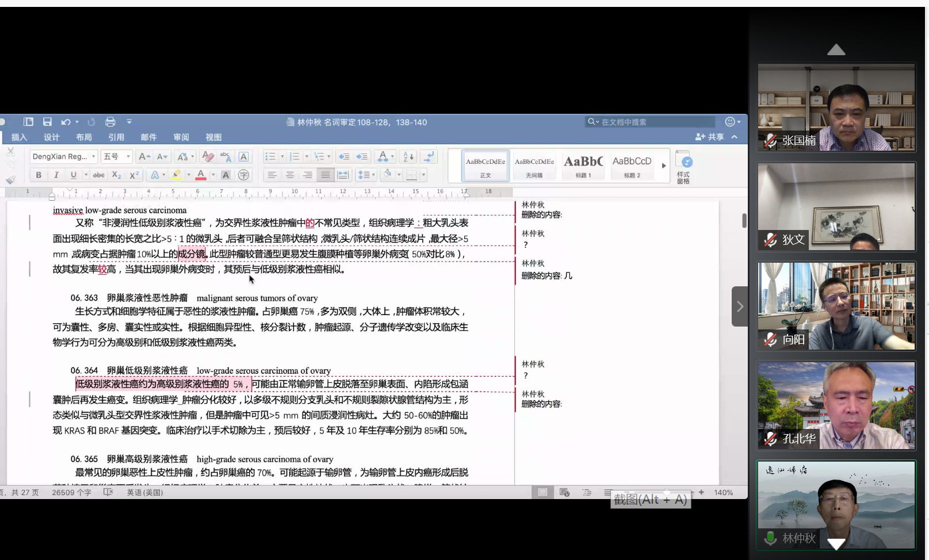Screen dimensions: 929x560
Task: Open the font size 五号 dropdown
Action: 117,156
